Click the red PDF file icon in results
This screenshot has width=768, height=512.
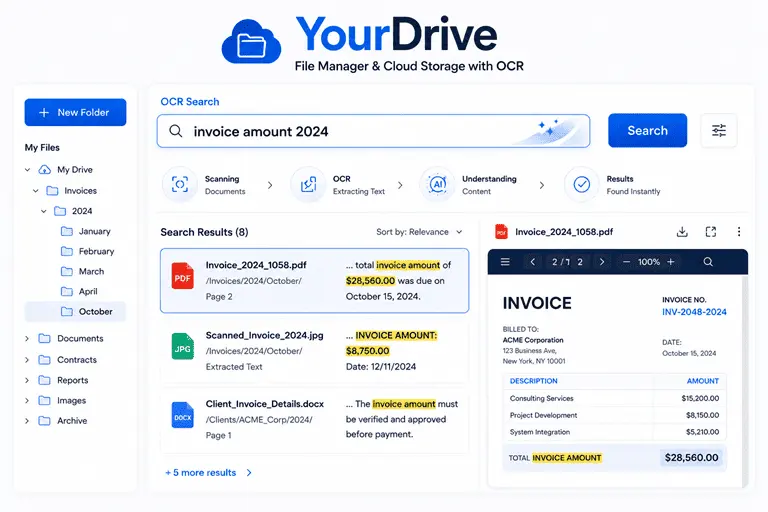[x=182, y=276]
